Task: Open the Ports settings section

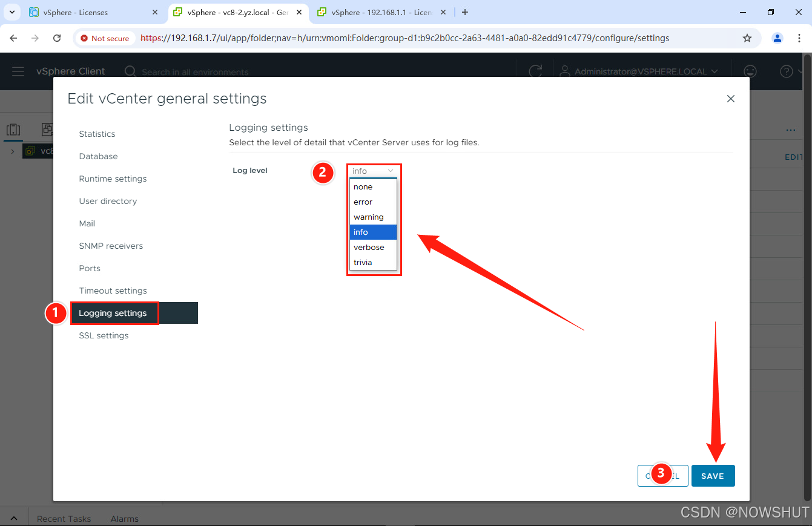Action: (90, 268)
